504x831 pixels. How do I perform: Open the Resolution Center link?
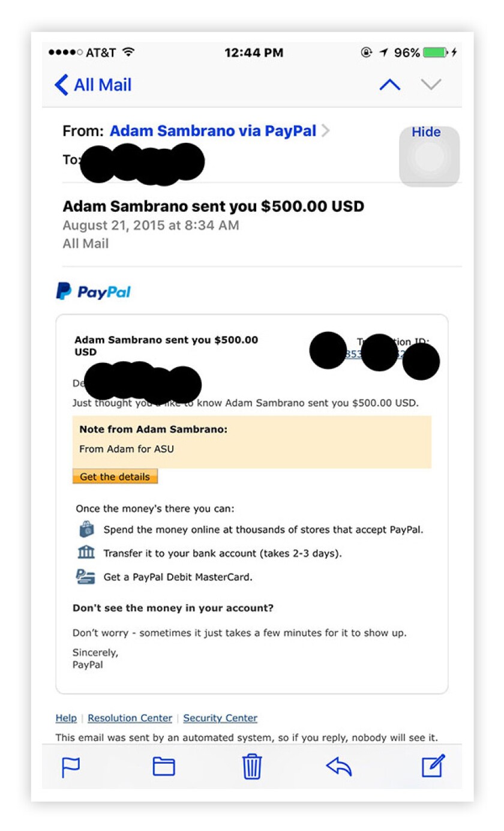click(x=130, y=718)
